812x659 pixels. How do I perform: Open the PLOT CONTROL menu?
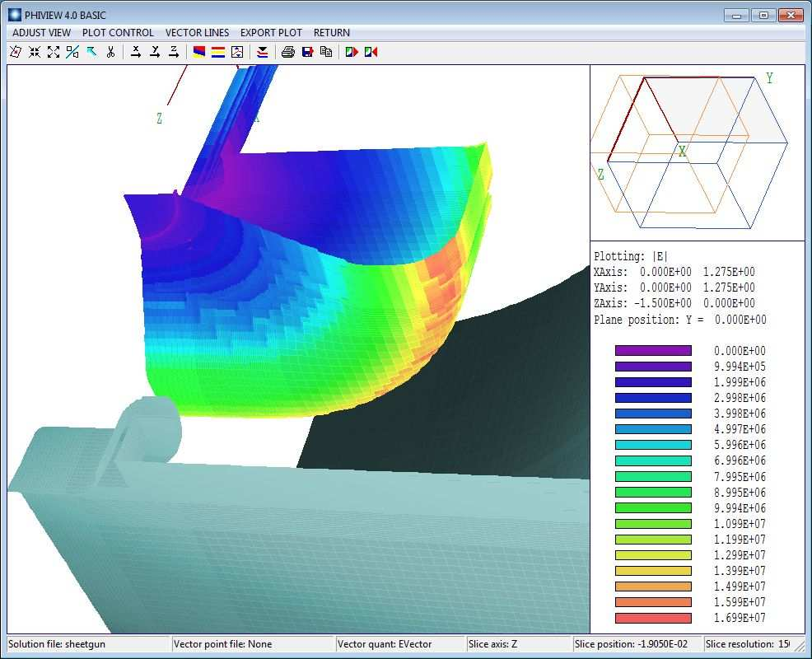click(x=118, y=33)
